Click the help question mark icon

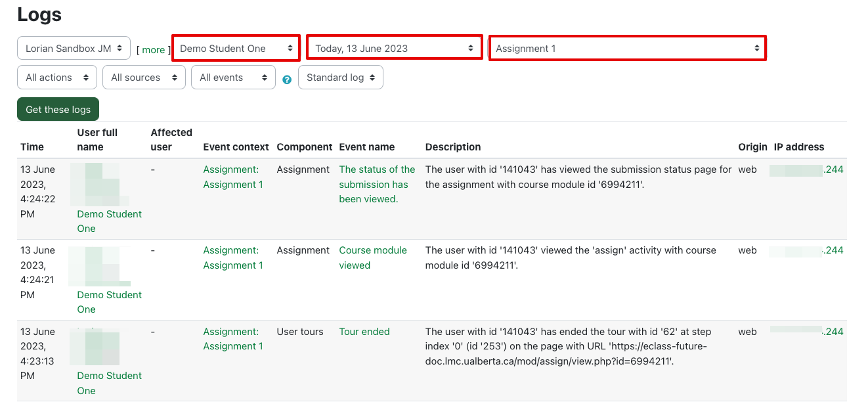(287, 79)
